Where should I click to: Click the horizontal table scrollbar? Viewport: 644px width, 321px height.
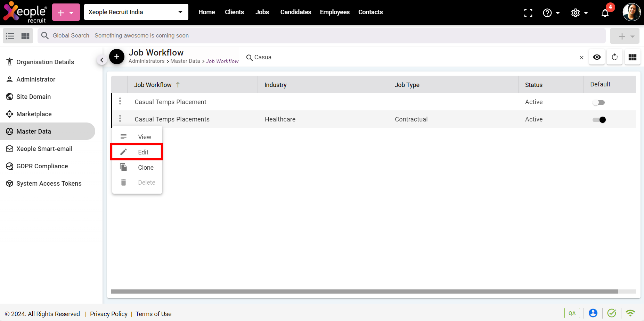tap(365, 292)
